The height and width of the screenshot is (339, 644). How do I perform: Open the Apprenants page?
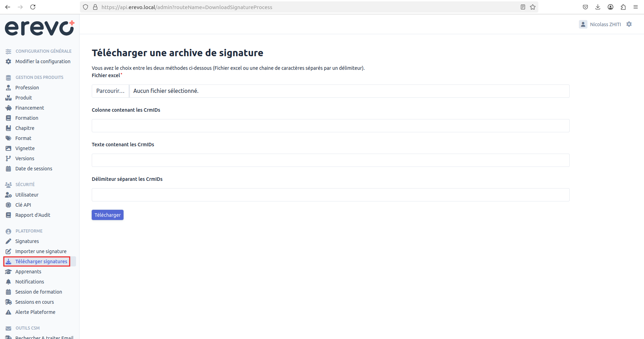coord(28,272)
